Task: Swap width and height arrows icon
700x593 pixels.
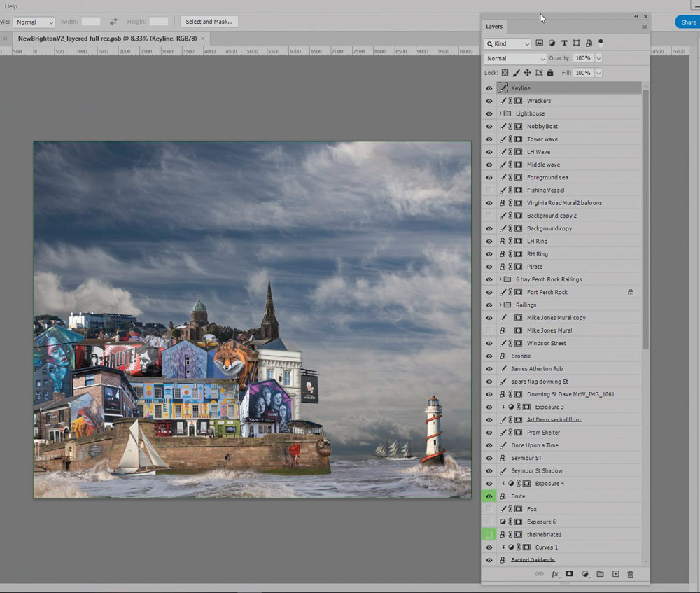Action: coord(114,22)
